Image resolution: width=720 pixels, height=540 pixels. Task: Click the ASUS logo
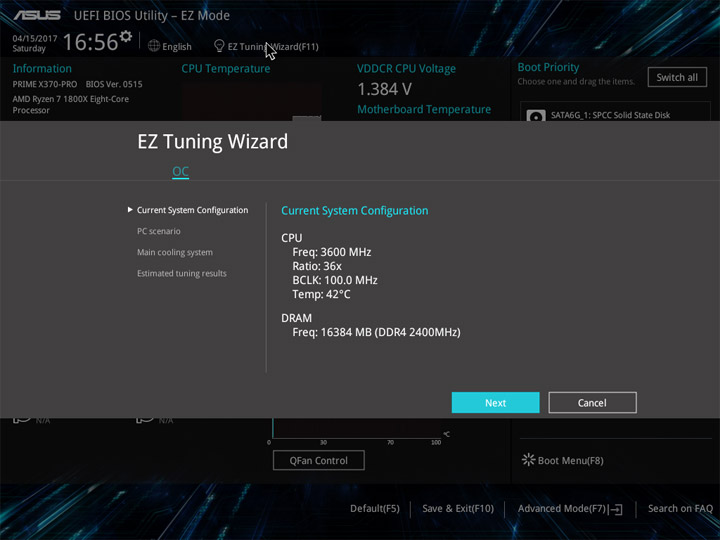(x=37, y=15)
